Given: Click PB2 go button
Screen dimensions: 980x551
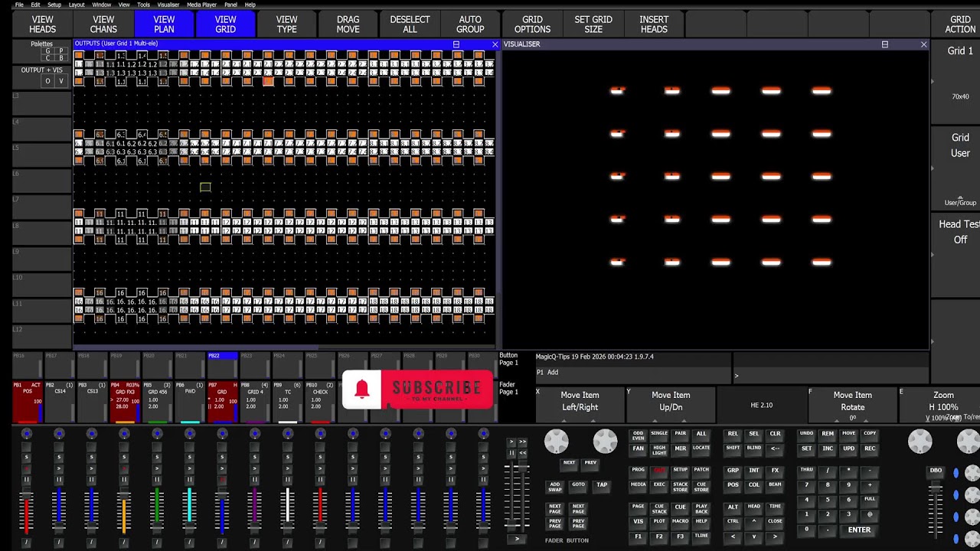Looking at the screenshot, I should click(x=59, y=468).
